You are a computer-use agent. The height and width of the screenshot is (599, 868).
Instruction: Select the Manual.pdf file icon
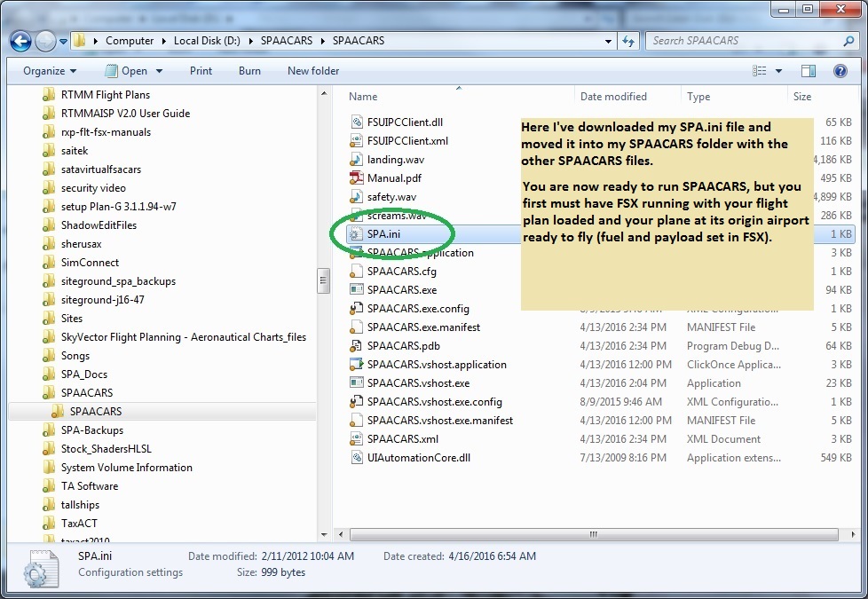click(x=357, y=178)
